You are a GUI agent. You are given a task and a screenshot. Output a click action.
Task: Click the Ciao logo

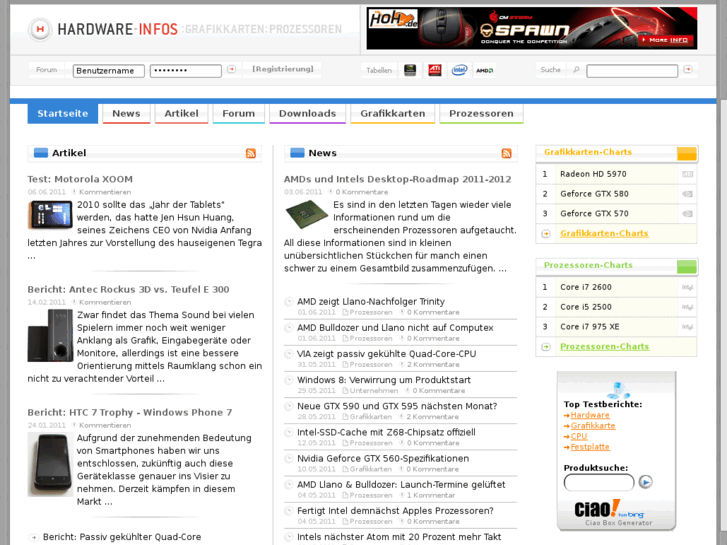pos(609,509)
